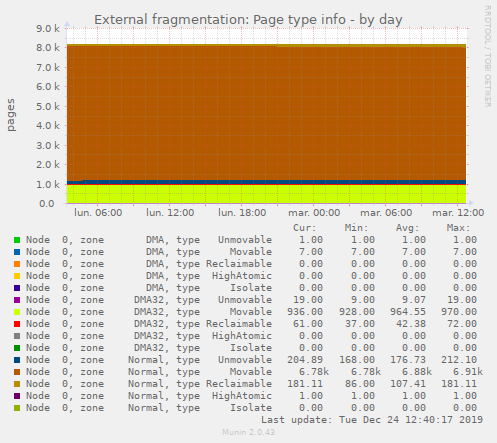The image size is (497, 443).
Task: Click the Normal Movable average value 6.88k
Action: [417, 372]
